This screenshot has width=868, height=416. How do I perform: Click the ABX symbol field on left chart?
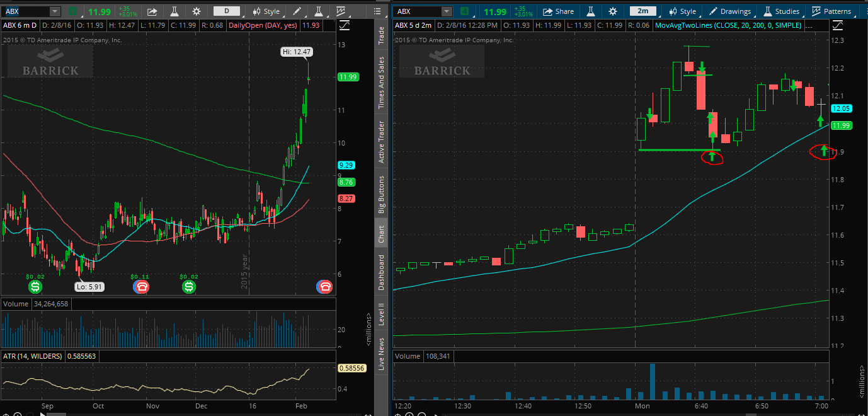click(x=26, y=11)
